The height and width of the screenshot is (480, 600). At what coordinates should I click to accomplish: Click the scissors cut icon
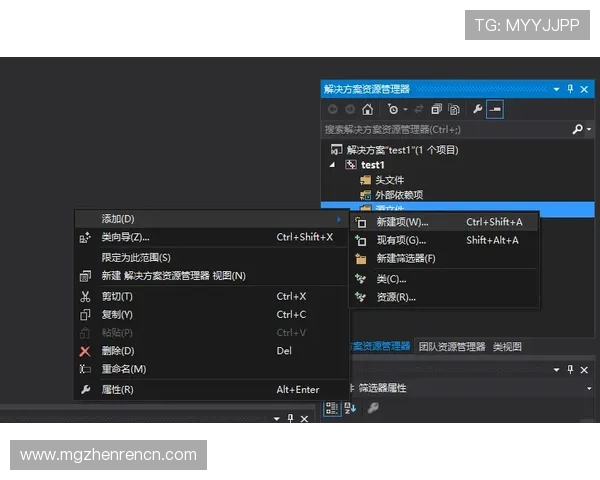click(x=85, y=297)
